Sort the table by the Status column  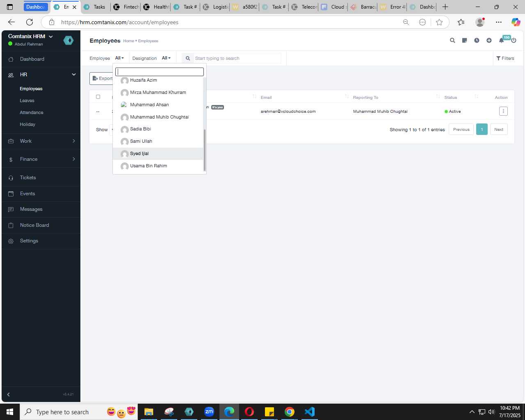[x=450, y=97]
